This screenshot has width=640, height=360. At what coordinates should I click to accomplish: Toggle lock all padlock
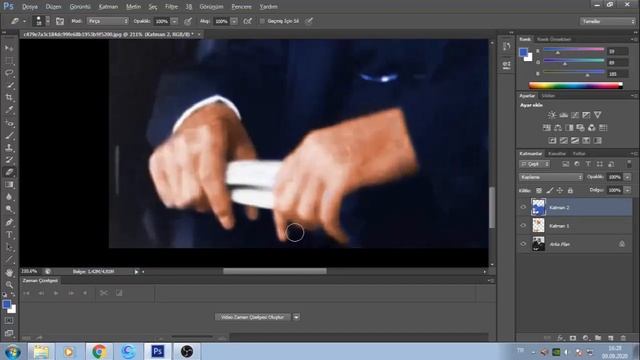click(x=570, y=190)
